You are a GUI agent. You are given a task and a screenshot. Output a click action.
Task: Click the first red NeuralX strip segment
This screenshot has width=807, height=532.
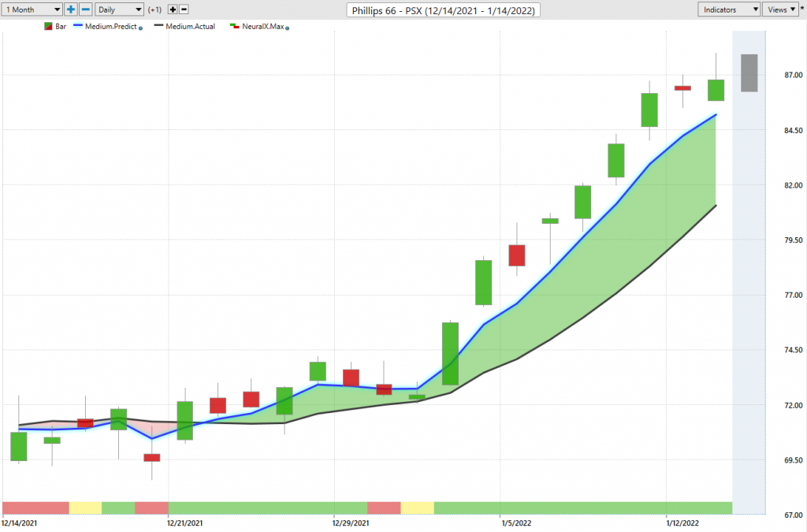click(35, 508)
